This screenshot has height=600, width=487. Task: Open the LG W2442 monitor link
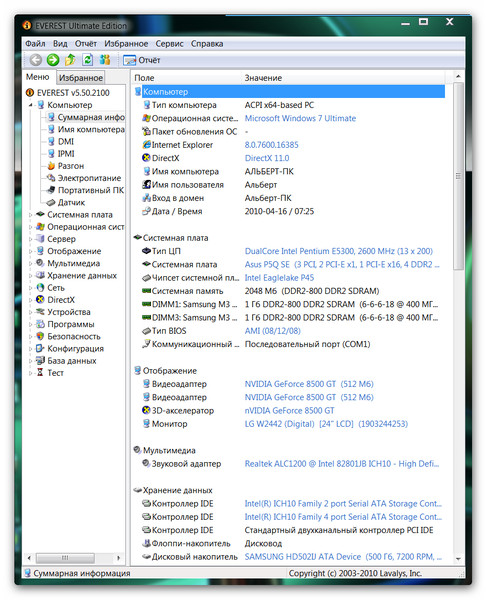326,424
